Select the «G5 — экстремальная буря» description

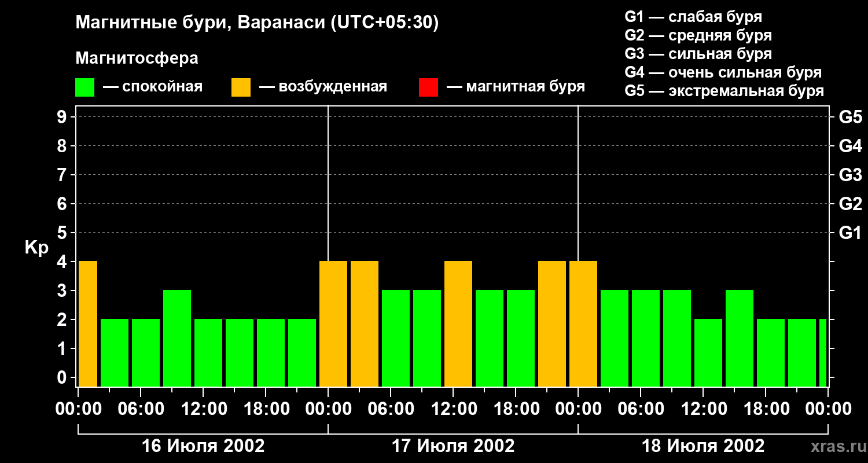[x=724, y=91]
